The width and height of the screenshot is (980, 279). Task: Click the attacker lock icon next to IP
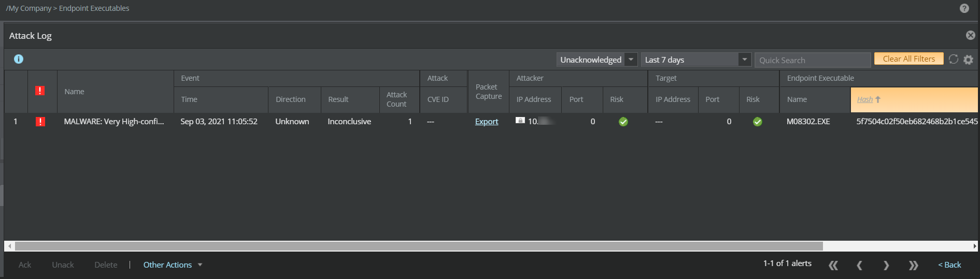tap(520, 120)
